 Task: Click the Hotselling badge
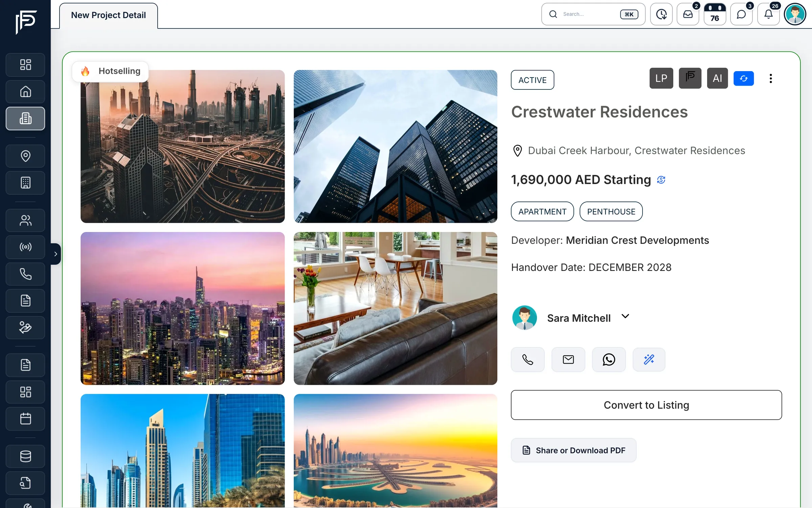coord(110,71)
